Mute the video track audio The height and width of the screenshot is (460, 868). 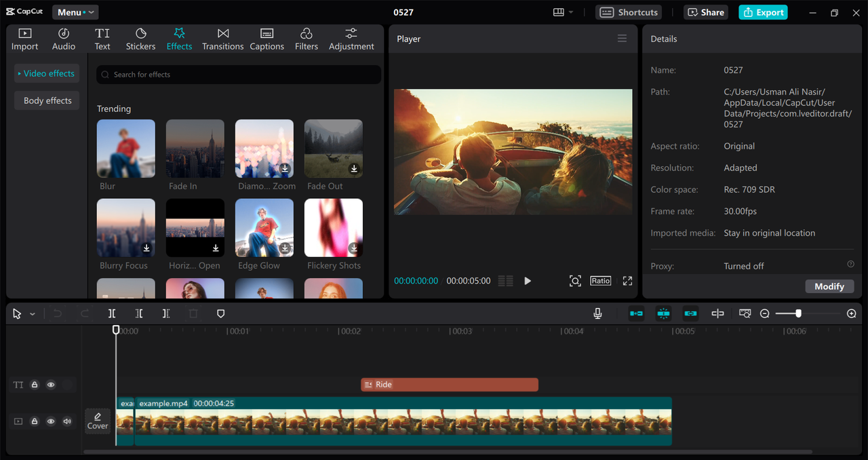[67, 421]
